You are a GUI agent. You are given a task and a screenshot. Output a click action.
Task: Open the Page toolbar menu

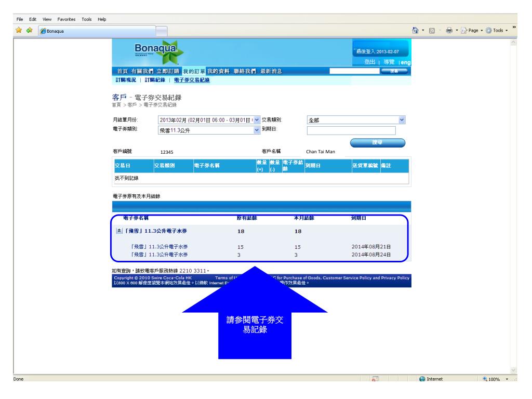point(472,30)
